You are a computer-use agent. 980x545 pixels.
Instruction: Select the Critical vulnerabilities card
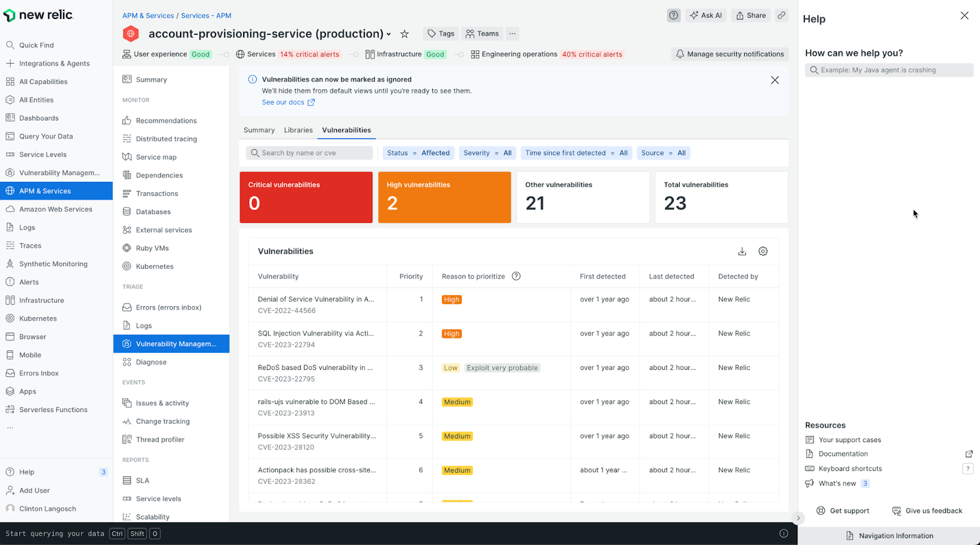[306, 197]
